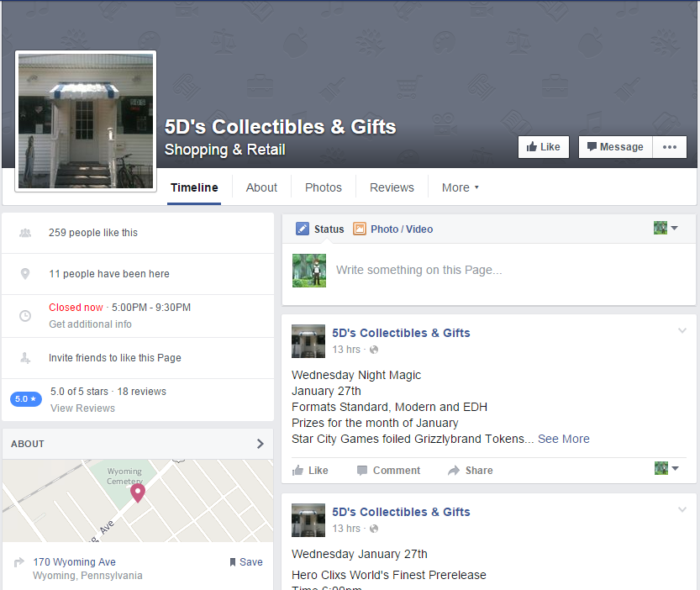The height and width of the screenshot is (590, 700).
Task: Open the posting identity dropdown in composer
Action: 666,228
